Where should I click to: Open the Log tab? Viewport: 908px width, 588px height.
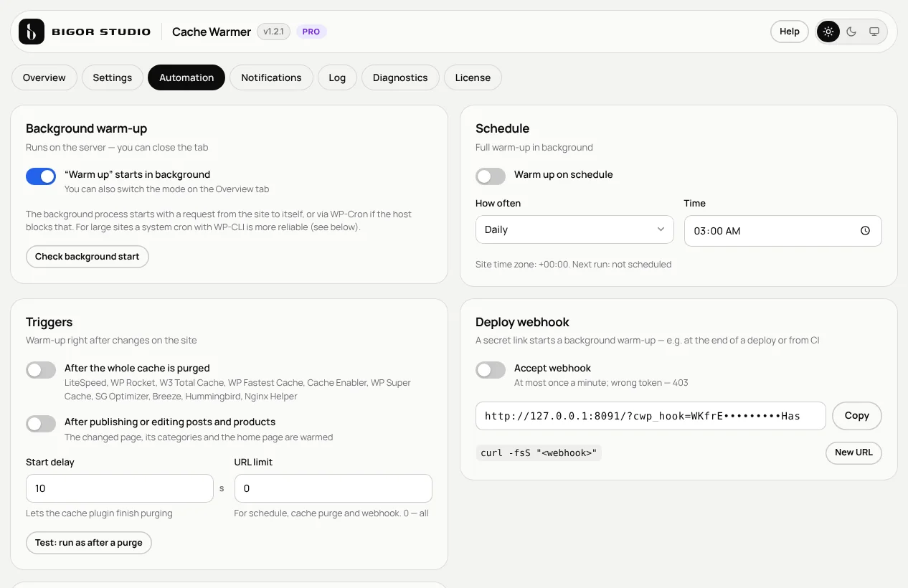click(x=337, y=77)
